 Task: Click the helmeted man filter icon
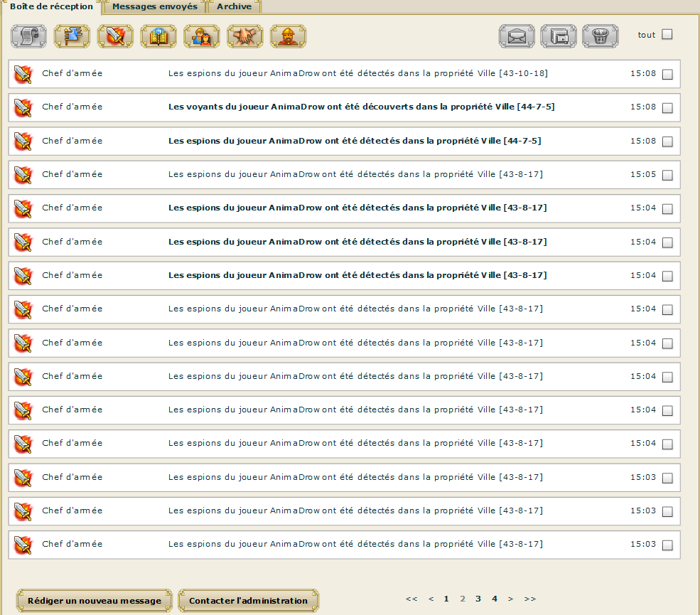(289, 36)
